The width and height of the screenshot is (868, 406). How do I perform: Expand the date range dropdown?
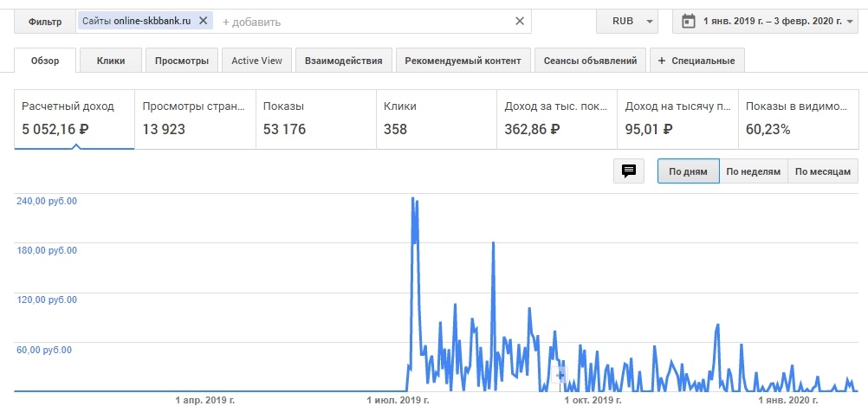(x=852, y=22)
